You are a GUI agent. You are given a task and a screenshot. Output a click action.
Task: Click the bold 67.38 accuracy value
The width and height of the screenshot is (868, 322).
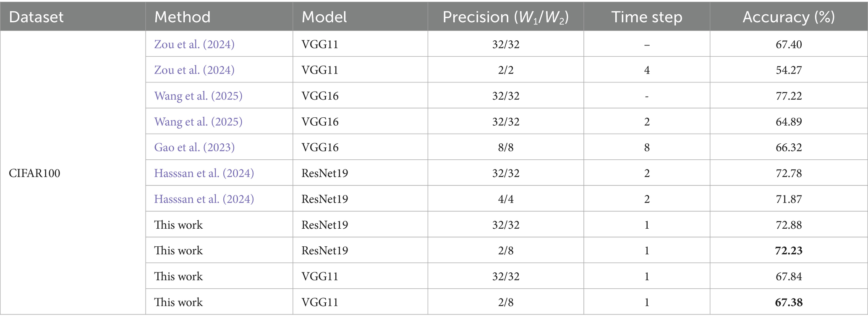(788, 302)
